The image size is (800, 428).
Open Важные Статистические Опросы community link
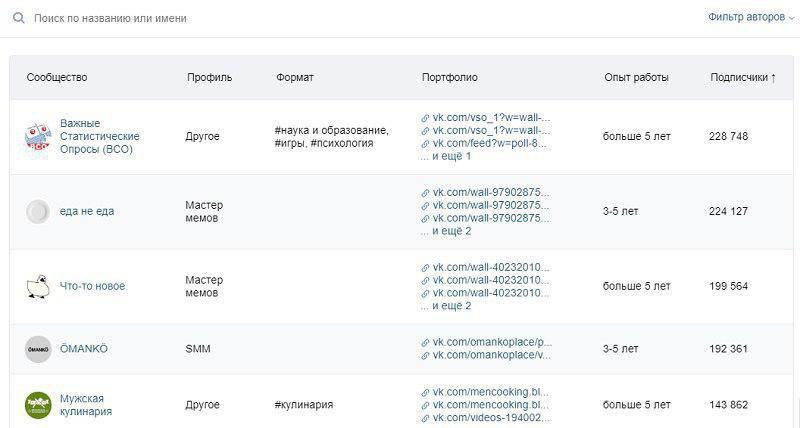pos(99,136)
